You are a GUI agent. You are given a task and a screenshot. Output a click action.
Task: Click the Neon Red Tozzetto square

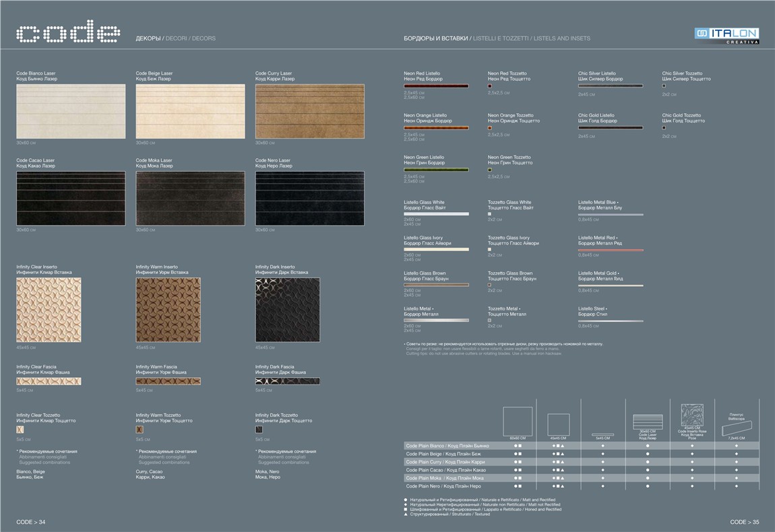coord(490,86)
